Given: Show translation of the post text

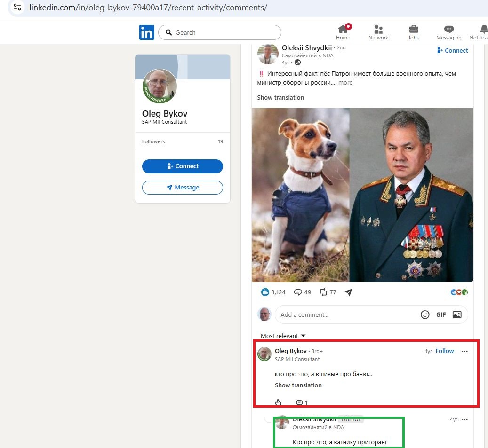Looking at the screenshot, I should pos(280,98).
